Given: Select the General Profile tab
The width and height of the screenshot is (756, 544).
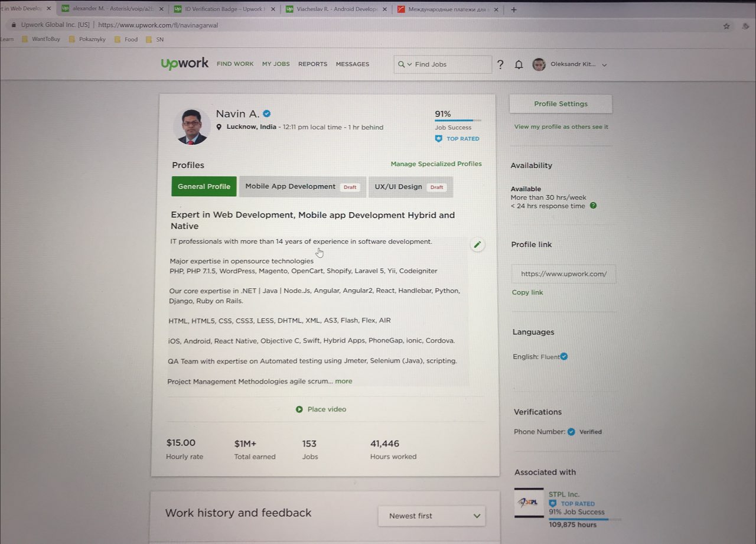Looking at the screenshot, I should coord(204,186).
